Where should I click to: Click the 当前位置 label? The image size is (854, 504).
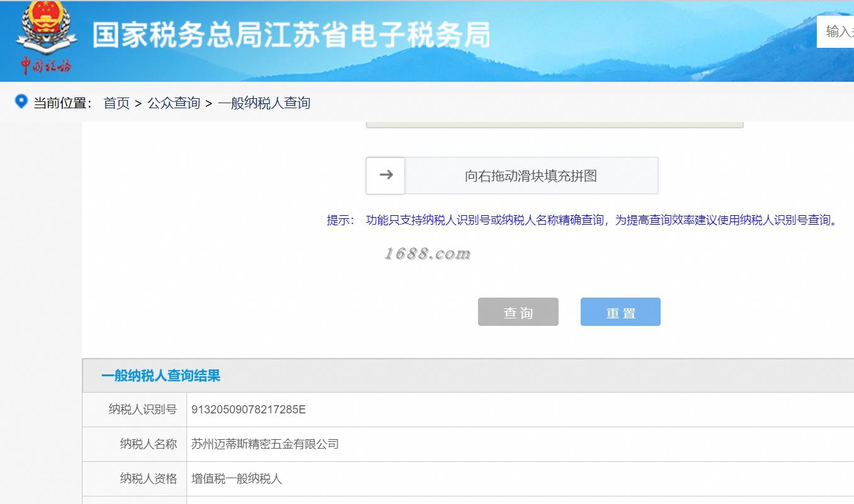[63, 103]
